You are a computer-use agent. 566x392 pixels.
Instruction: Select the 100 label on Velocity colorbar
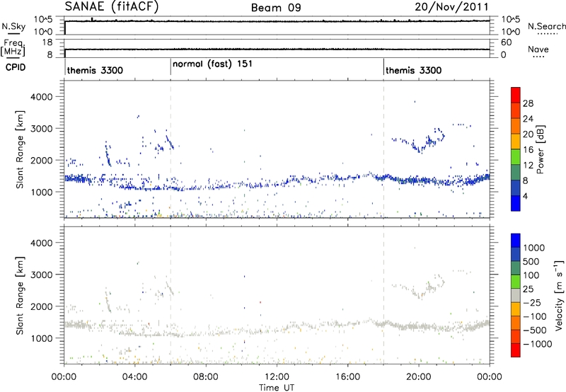point(531,275)
